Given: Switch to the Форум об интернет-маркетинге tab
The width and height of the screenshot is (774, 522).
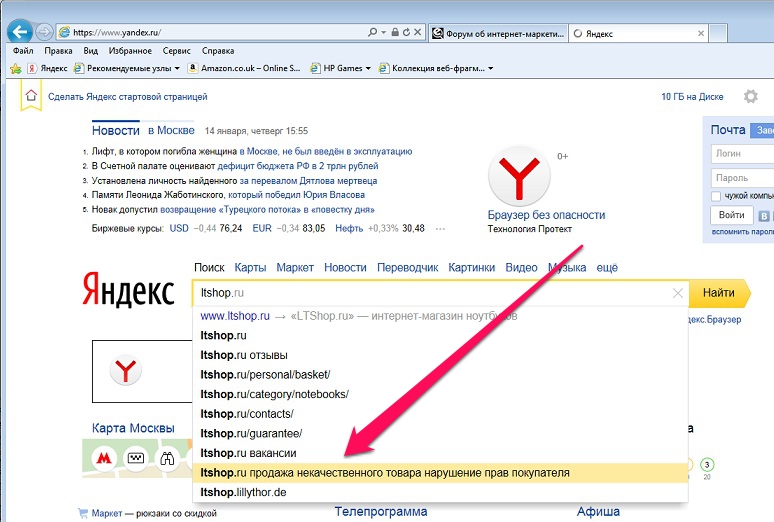Looking at the screenshot, I should tap(499, 34).
